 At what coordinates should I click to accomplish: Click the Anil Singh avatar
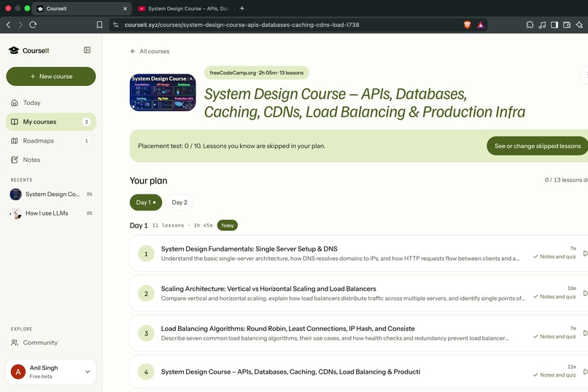18,372
